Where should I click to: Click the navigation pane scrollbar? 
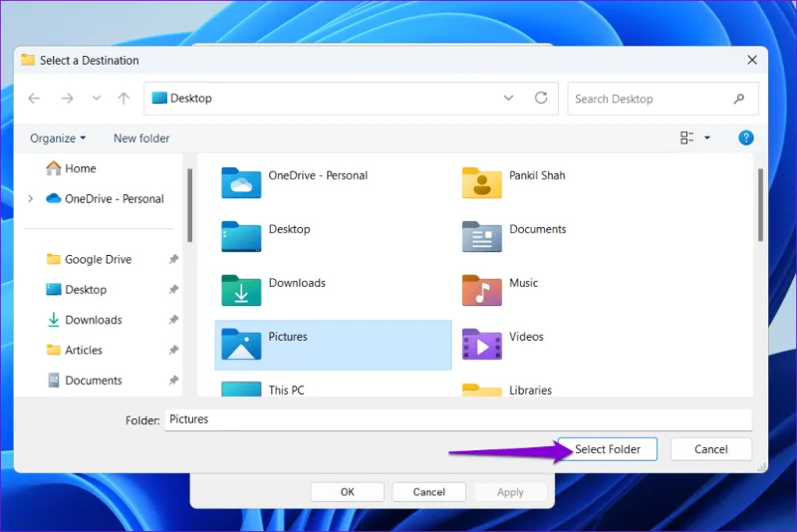[x=189, y=206]
